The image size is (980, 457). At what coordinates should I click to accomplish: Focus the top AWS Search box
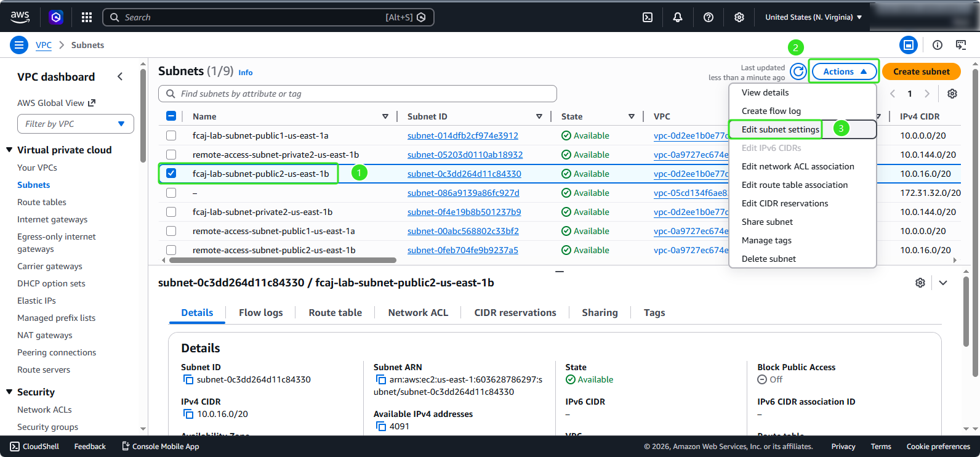point(268,17)
